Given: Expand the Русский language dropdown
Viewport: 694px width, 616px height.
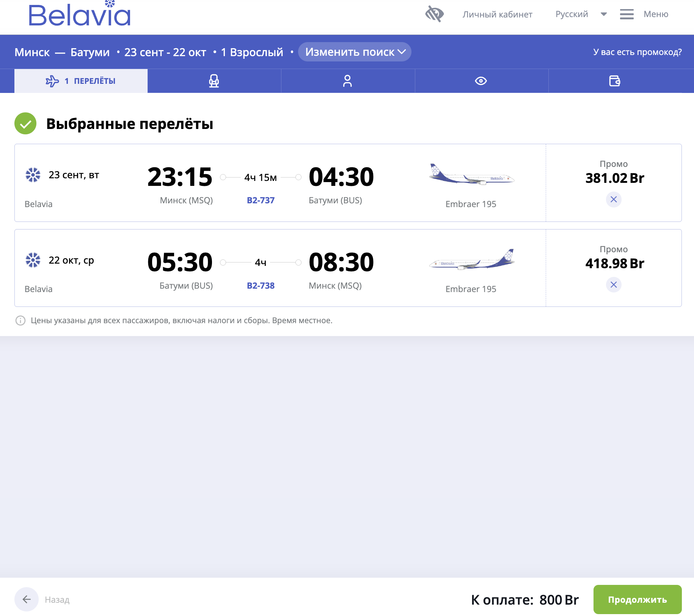Looking at the screenshot, I should click(581, 14).
